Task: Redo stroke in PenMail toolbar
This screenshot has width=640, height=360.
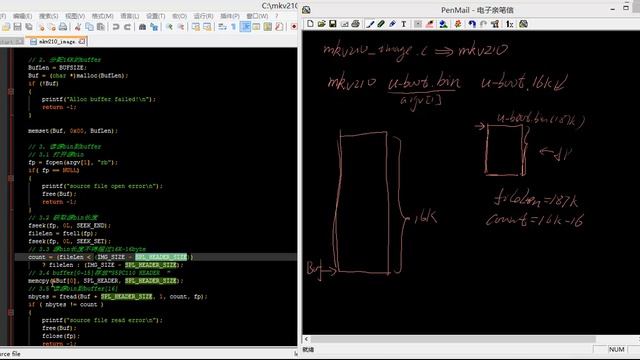Action: coord(484,24)
